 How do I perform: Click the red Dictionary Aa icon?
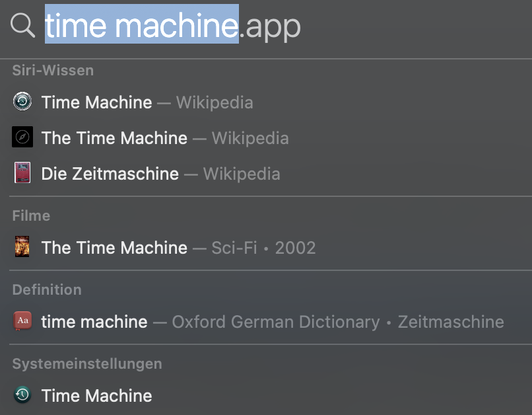point(22,322)
